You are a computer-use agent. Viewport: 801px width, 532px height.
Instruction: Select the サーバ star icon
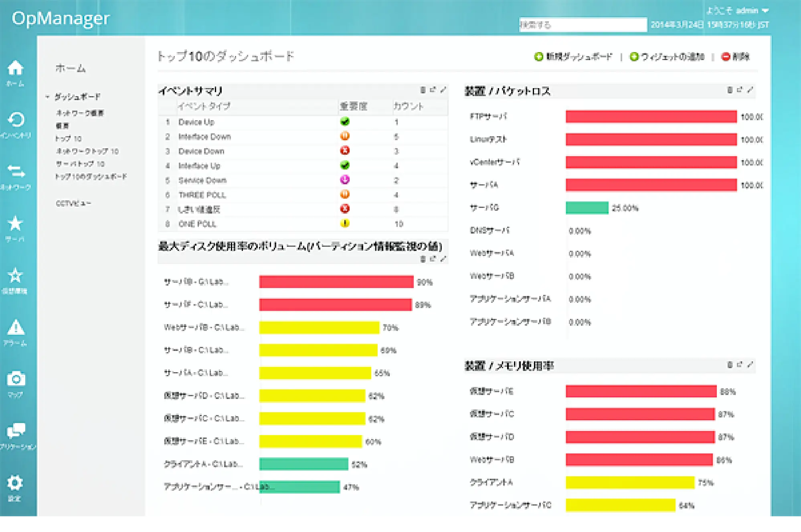click(15, 226)
